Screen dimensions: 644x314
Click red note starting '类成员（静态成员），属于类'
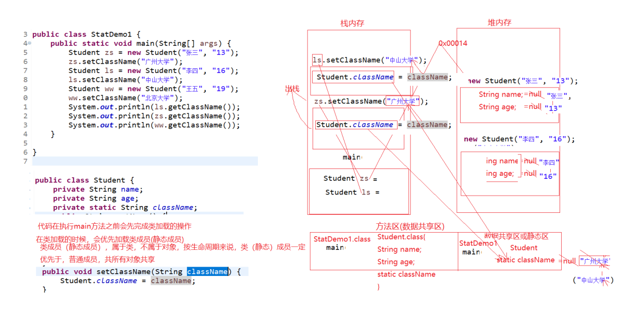173,247
